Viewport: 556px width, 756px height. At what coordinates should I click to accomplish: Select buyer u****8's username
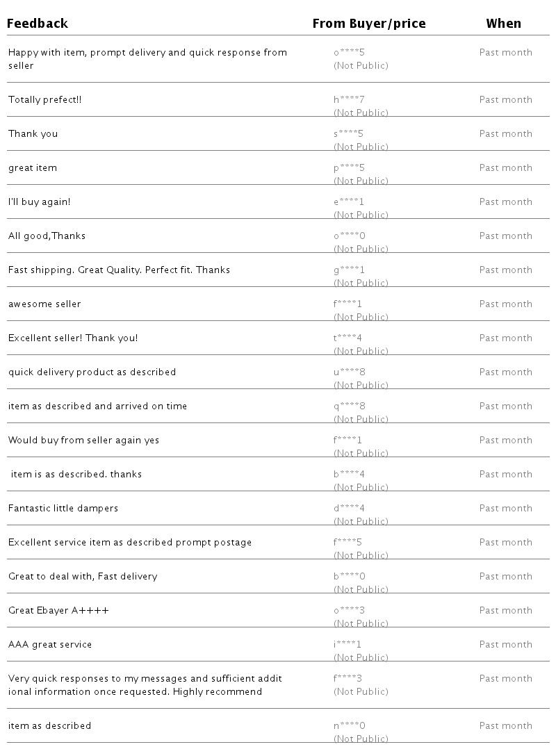click(349, 372)
